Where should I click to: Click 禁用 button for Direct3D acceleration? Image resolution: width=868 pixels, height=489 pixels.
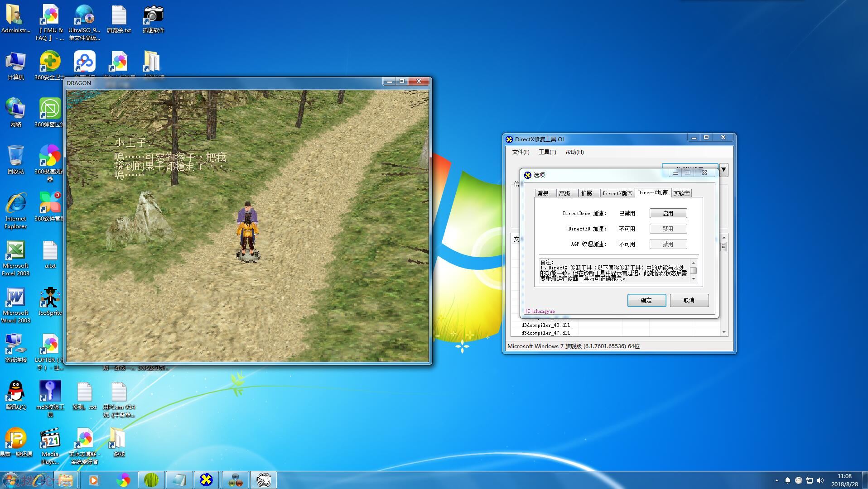tap(668, 229)
